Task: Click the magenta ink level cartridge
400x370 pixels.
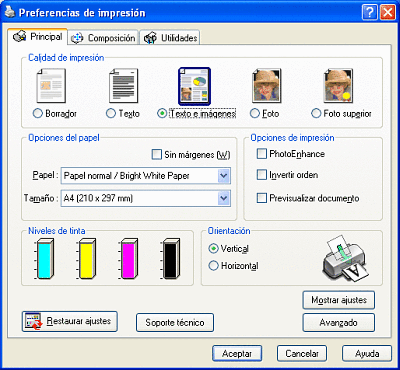Action: click(129, 258)
